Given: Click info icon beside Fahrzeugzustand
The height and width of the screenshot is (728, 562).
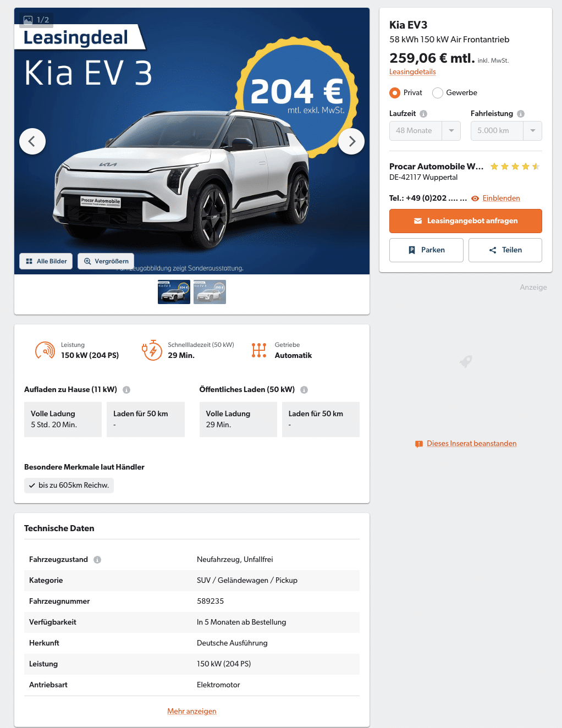Looking at the screenshot, I should pyautogui.click(x=97, y=560).
